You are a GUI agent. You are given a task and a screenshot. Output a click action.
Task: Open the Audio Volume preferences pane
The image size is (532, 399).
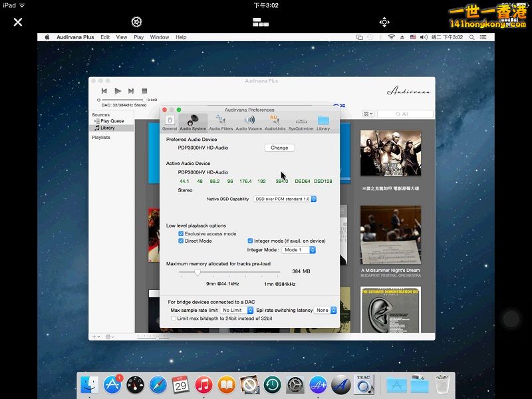click(x=249, y=122)
